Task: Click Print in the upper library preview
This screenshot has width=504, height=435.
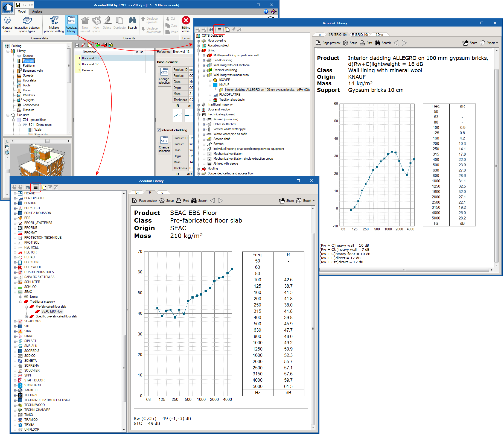Action: coord(366,43)
